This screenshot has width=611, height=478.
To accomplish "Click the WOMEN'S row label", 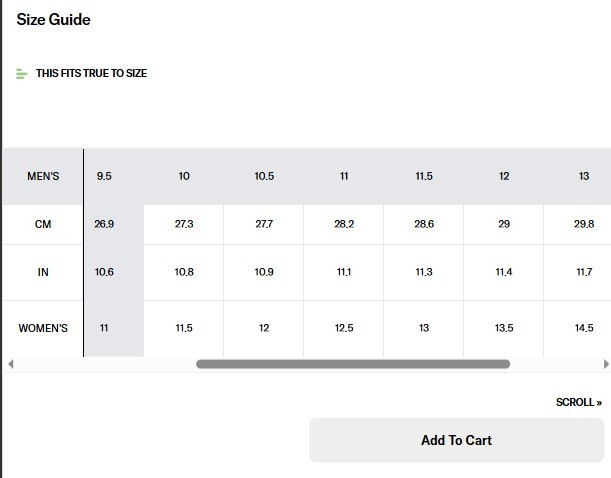I will (x=43, y=328).
